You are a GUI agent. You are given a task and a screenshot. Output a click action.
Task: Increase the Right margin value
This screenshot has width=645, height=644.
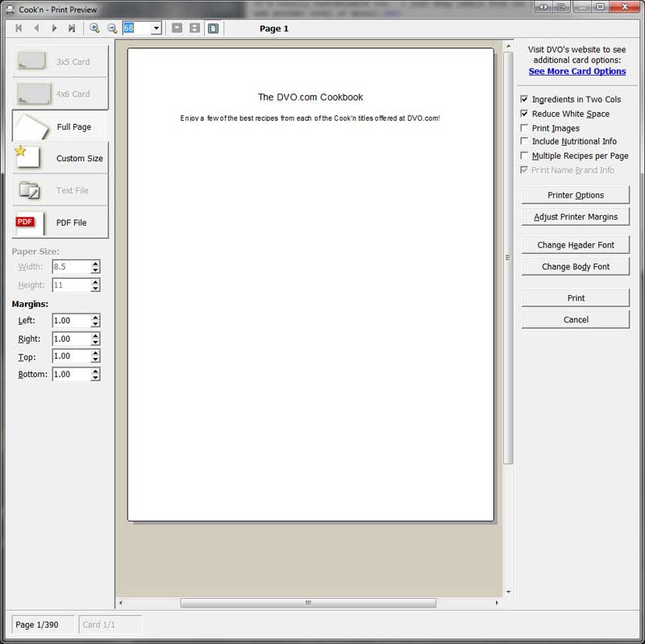pyautogui.click(x=95, y=336)
